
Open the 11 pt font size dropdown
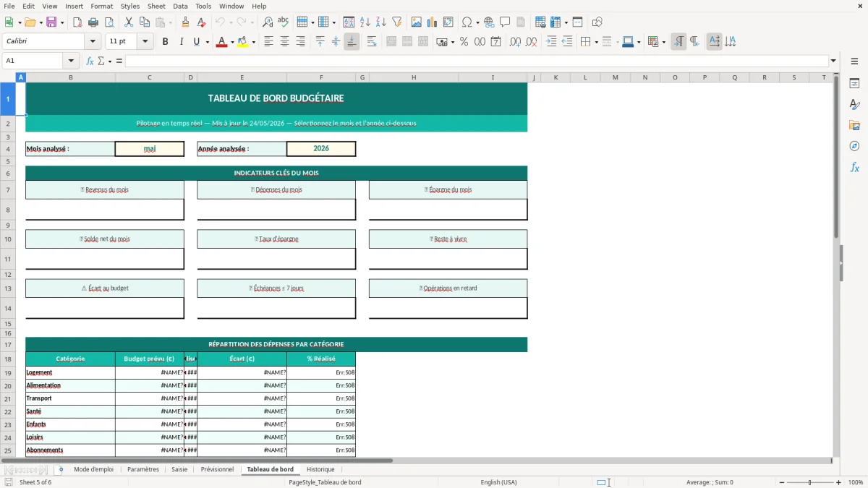coord(145,42)
